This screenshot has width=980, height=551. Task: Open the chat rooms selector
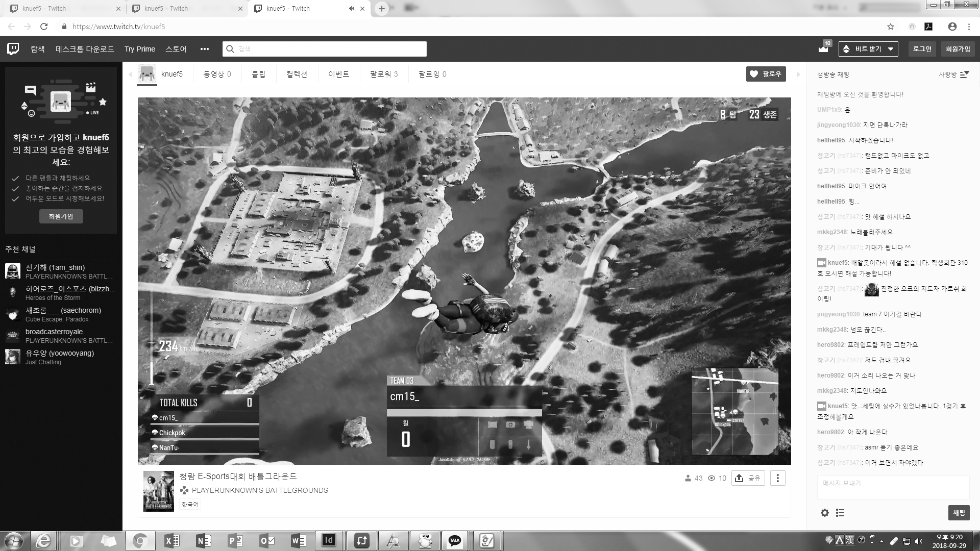(x=953, y=74)
